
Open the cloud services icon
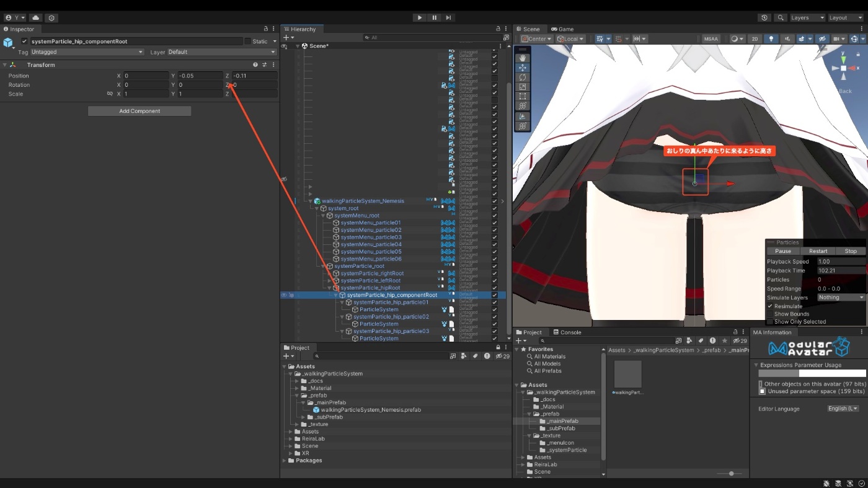point(36,18)
